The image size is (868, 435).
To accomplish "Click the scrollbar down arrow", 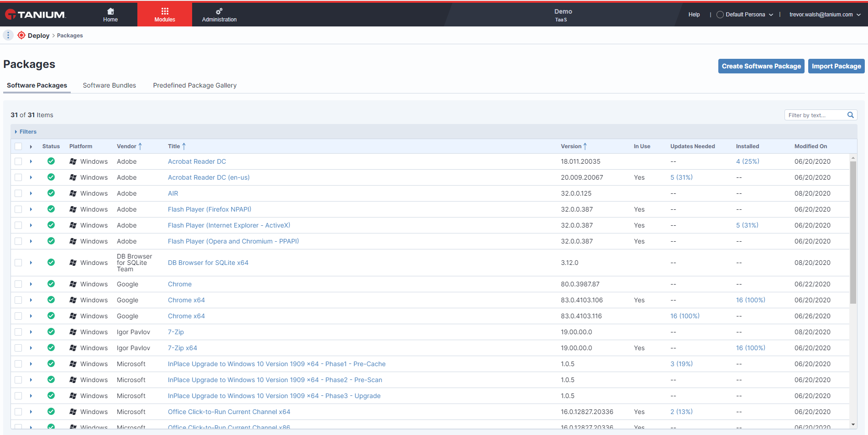I will pyautogui.click(x=853, y=425).
